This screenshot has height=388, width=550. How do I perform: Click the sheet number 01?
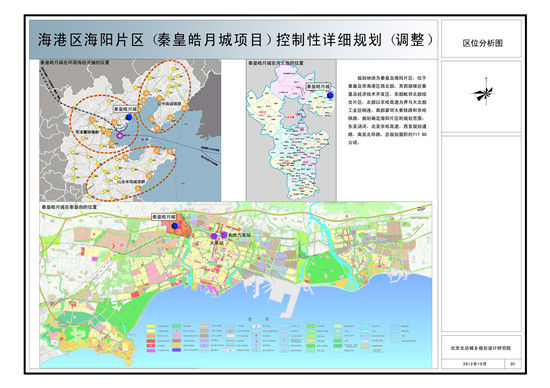point(512,364)
